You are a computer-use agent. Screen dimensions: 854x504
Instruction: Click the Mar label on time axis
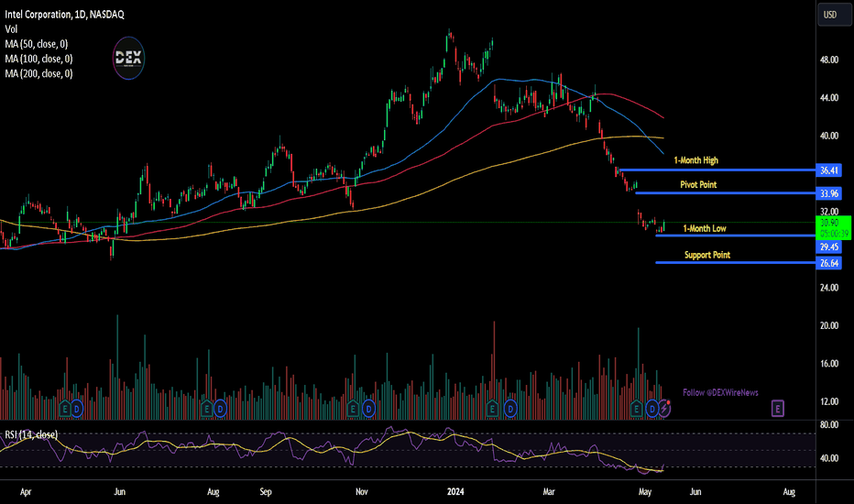click(549, 492)
